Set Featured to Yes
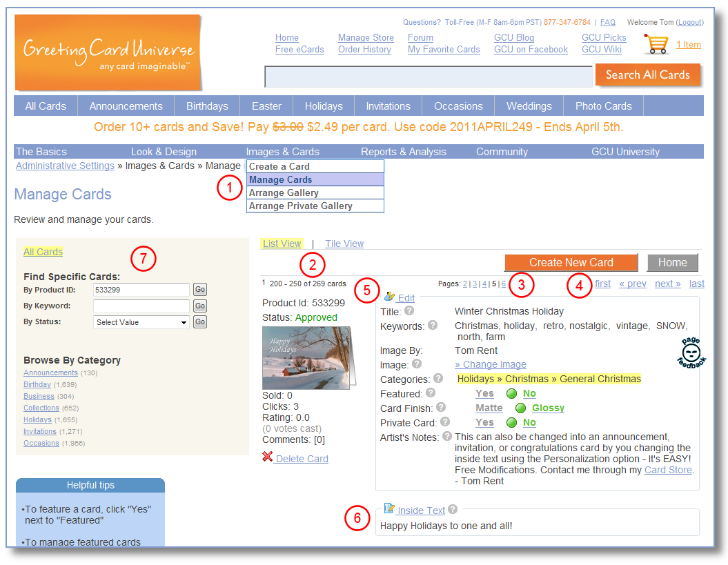 click(x=484, y=394)
